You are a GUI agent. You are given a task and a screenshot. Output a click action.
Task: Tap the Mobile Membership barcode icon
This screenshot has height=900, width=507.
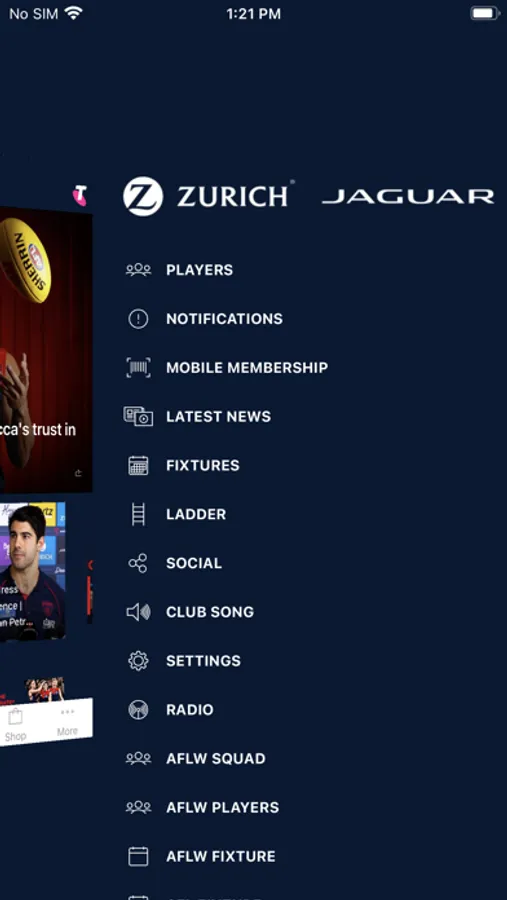pos(138,367)
